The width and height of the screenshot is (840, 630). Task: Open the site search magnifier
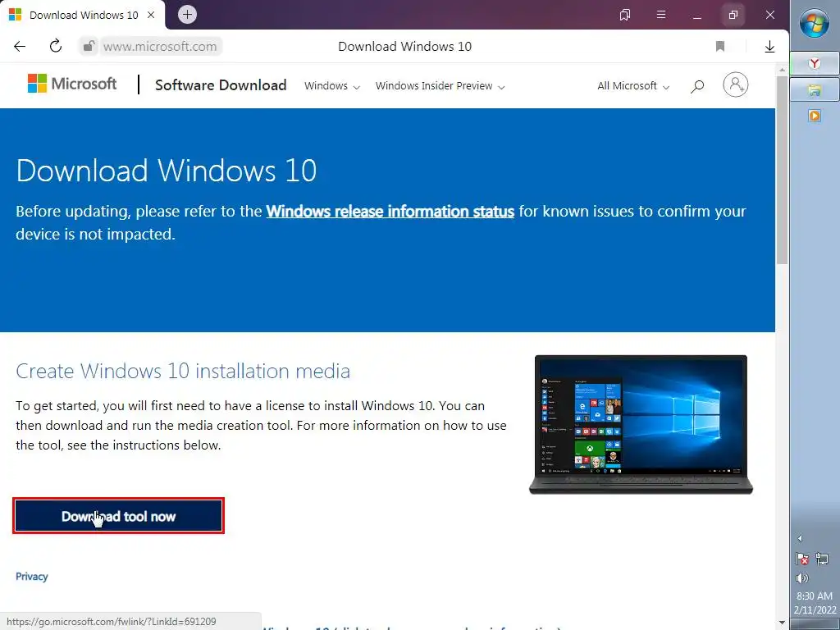697,85
